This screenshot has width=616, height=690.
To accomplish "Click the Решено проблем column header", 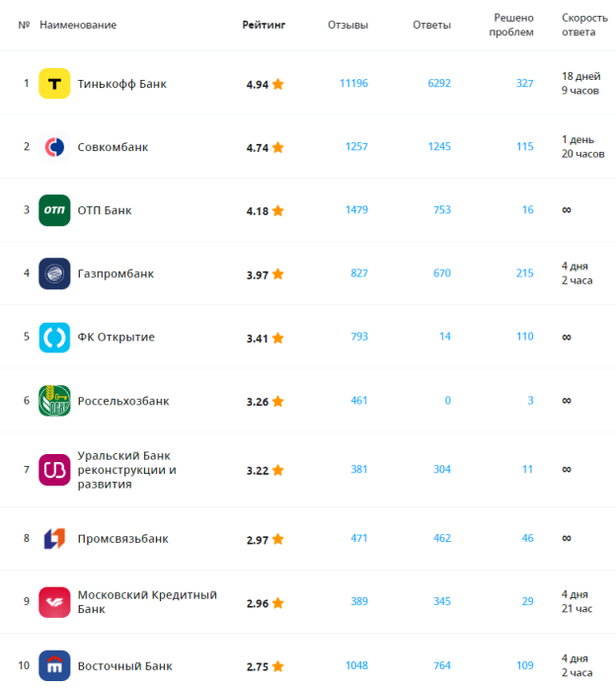I will [511, 25].
